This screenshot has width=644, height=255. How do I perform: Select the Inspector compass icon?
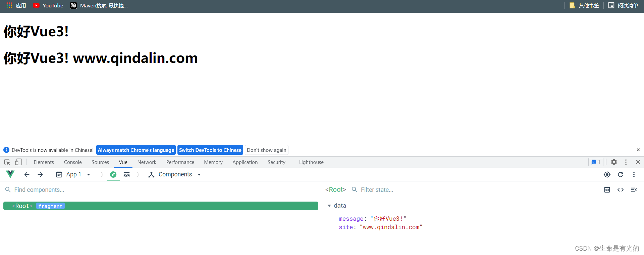113,174
